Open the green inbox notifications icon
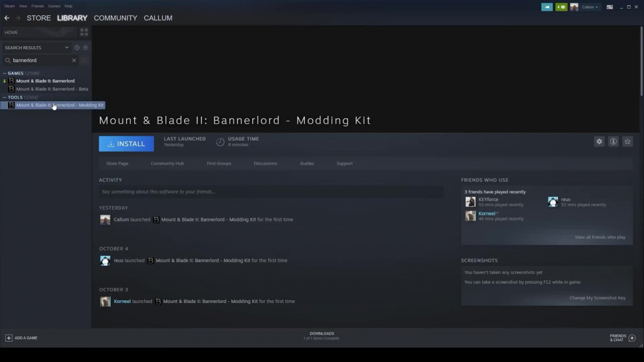Screen dimensions: 644x362 point(561,7)
